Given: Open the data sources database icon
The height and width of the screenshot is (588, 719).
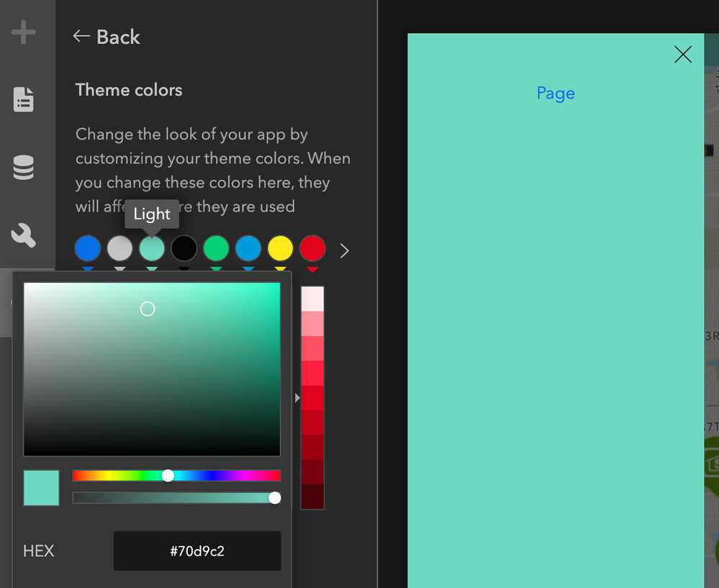Looking at the screenshot, I should (23, 167).
